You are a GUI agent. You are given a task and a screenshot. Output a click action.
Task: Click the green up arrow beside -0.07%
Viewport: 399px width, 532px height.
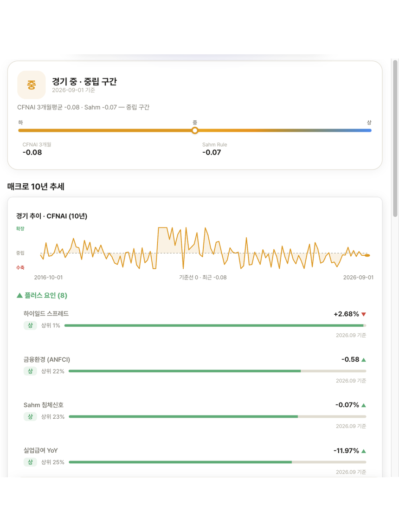364,405
